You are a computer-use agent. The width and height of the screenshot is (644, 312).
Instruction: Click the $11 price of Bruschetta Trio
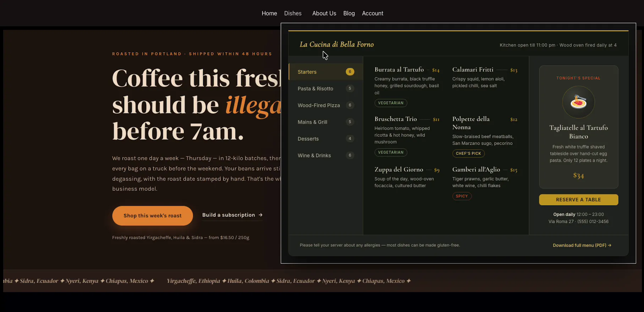(436, 120)
